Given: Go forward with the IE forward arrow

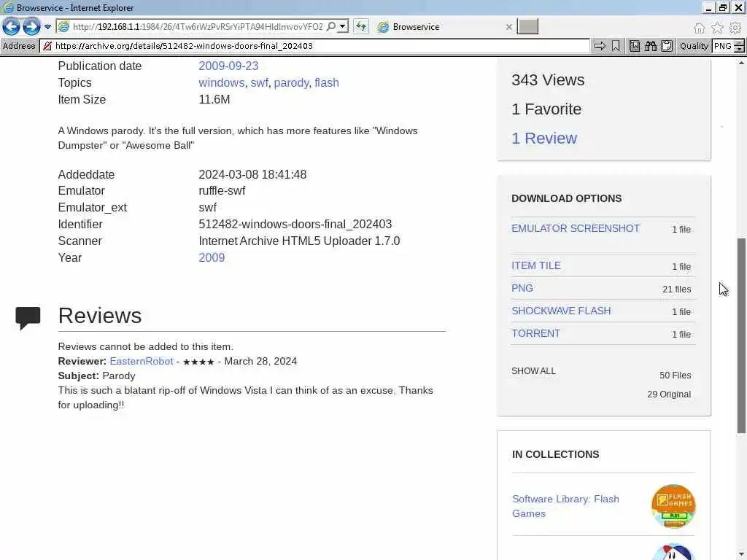Looking at the screenshot, I should coord(31,27).
